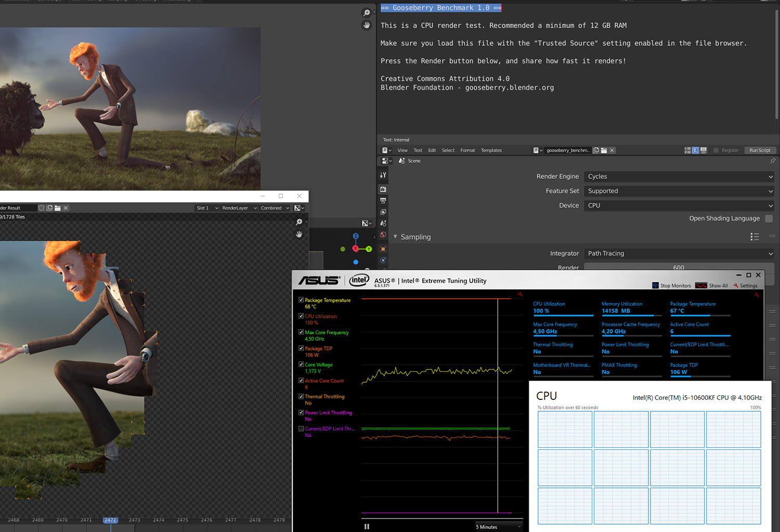Open the Object properties tab icon
The image size is (780, 532).
click(x=383, y=249)
